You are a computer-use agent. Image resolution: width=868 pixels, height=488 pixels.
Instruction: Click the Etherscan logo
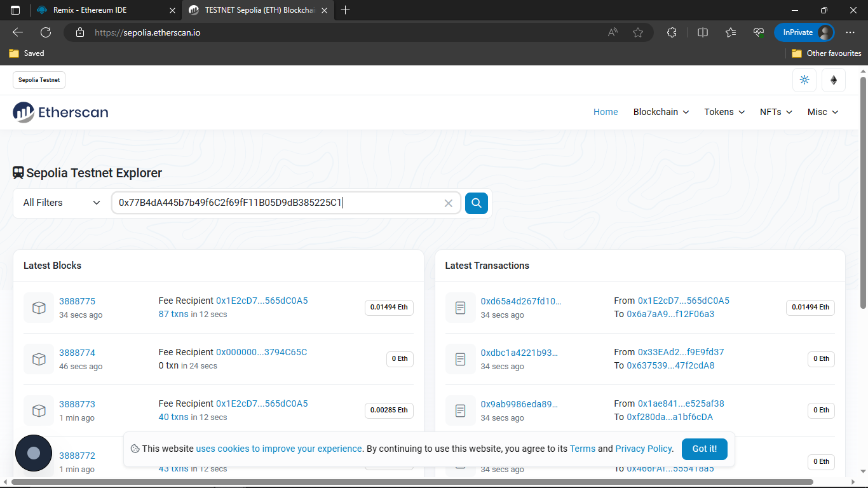click(x=60, y=112)
